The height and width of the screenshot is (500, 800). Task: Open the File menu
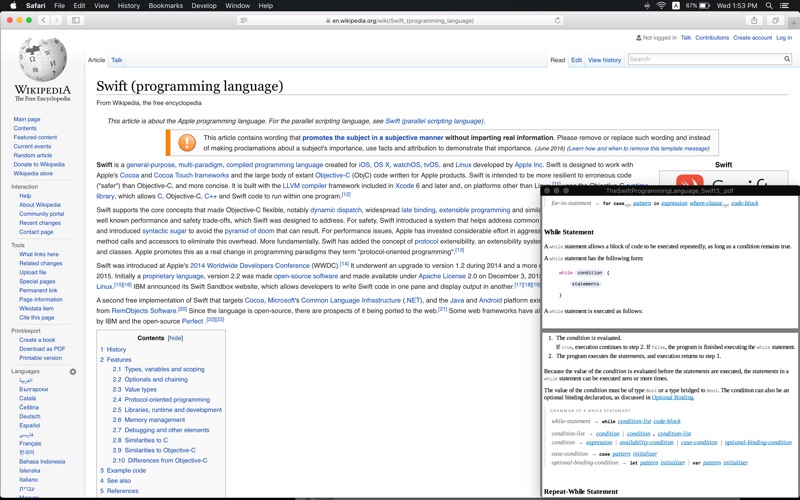59,6
